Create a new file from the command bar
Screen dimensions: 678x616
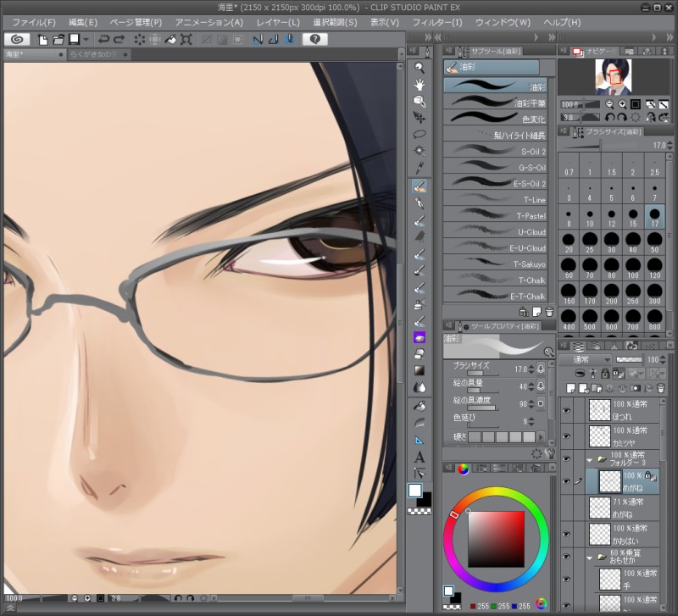tap(42, 39)
